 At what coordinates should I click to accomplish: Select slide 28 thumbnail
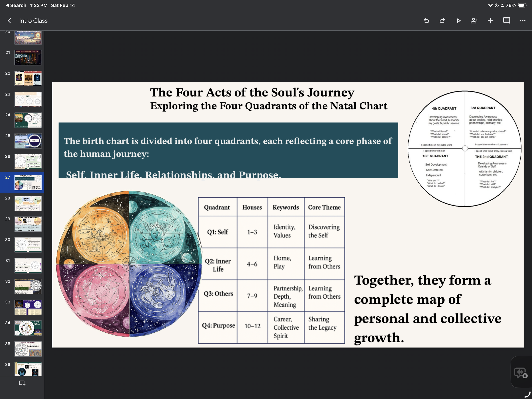pos(28,203)
